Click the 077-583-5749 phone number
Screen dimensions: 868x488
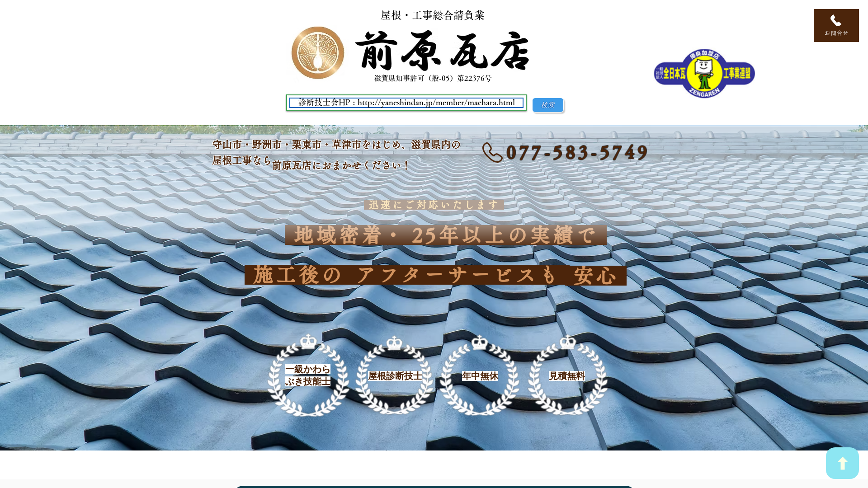577,153
